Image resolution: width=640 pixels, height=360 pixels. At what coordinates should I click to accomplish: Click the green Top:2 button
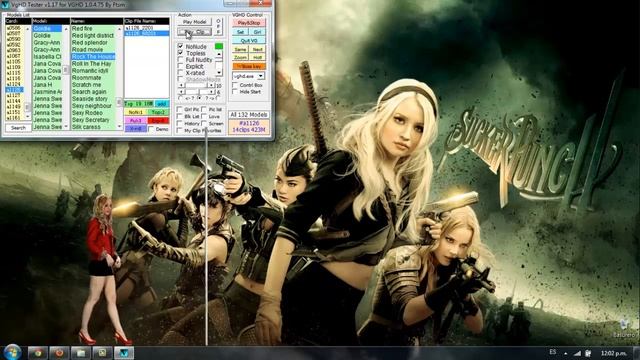pos(158,112)
